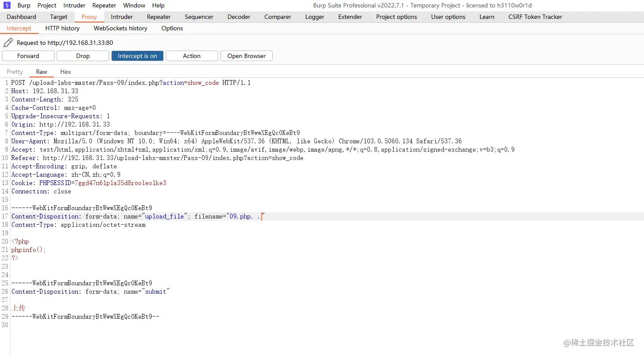Open the Repeater menu in the menu bar
Screen dimensions: 644x357
[104, 5]
